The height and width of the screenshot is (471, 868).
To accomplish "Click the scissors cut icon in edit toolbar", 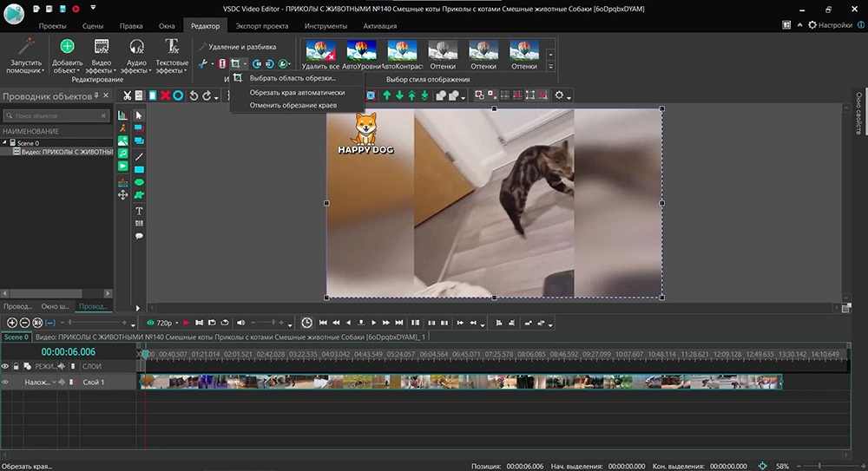I will (127, 95).
